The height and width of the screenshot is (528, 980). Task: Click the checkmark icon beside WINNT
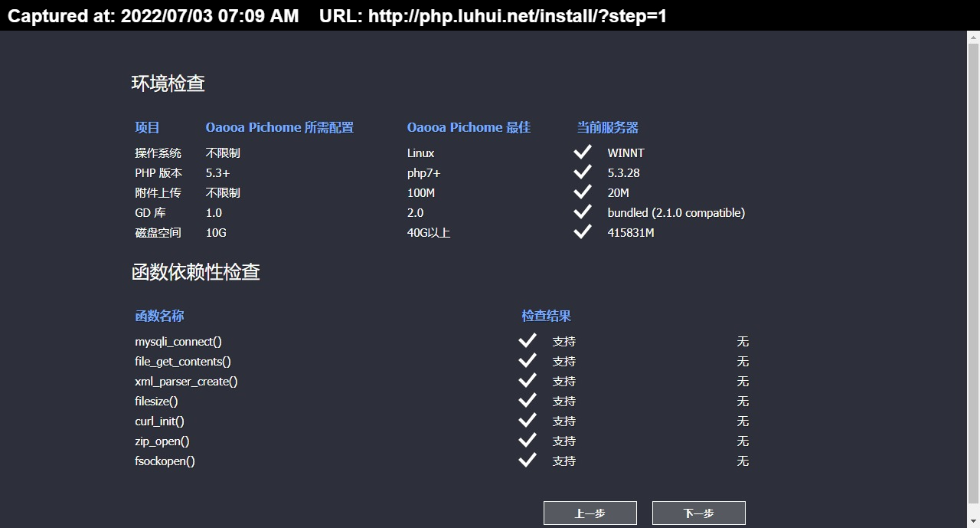pos(583,151)
